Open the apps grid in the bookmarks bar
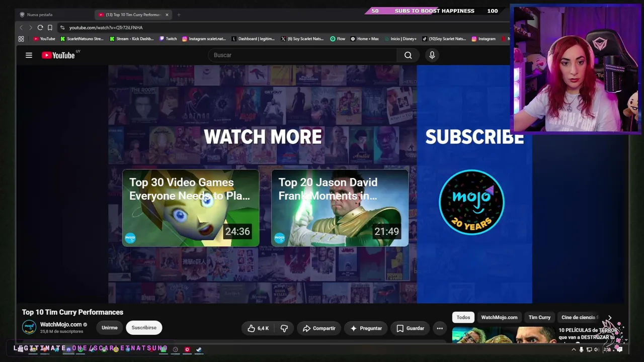 coord(21,39)
